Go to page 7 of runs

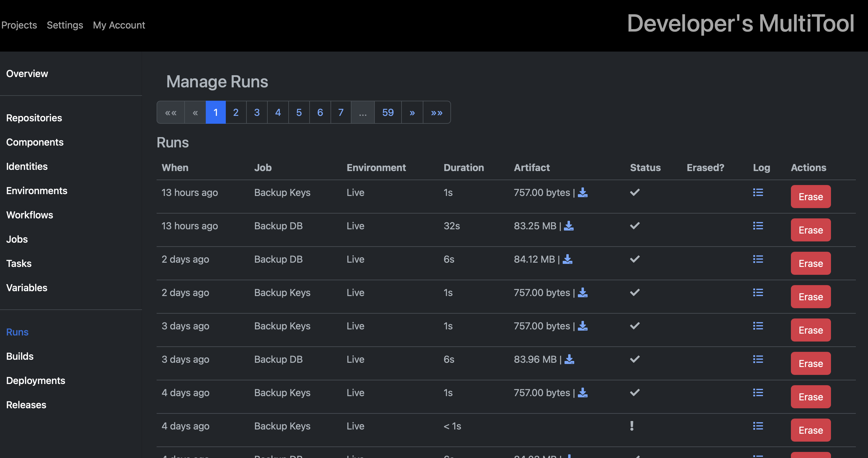coord(341,113)
